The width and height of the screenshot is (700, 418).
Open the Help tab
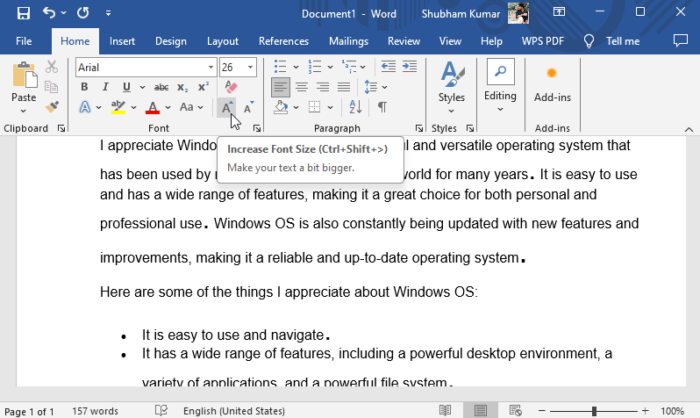491,41
